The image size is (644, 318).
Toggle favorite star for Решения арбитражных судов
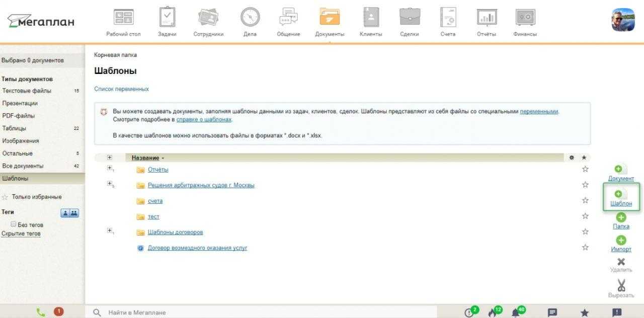(585, 185)
